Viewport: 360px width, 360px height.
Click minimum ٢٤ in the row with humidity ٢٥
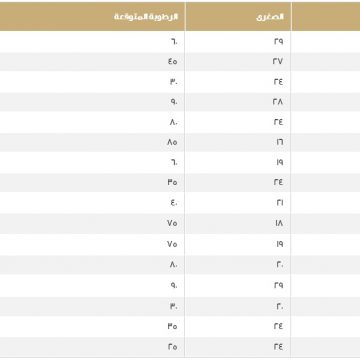278,347
